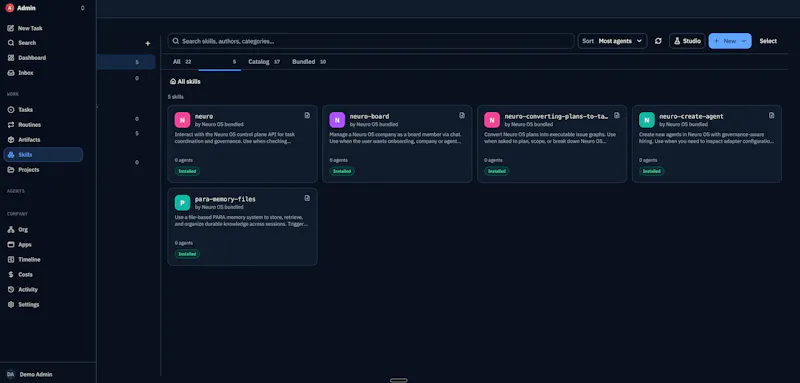Click document icon on neuro-converting-plans card
The width and height of the screenshot is (800, 383).
(617, 115)
